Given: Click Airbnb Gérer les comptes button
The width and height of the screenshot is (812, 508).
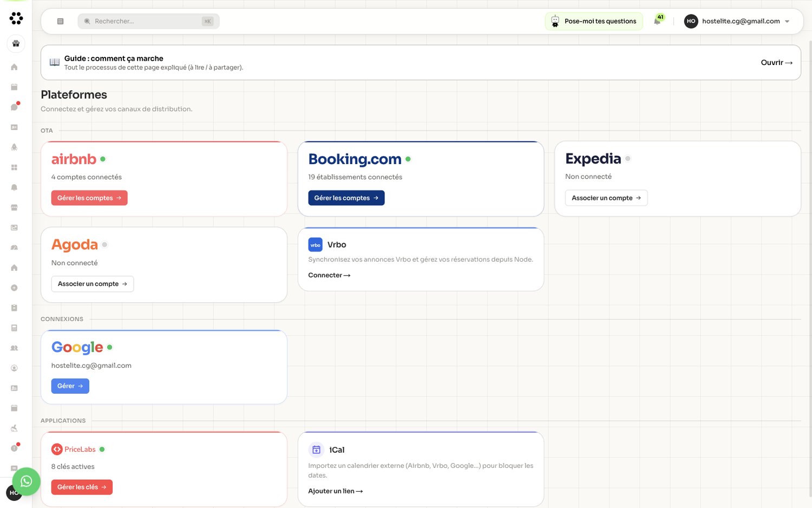Looking at the screenshot, I should (89, 198).
